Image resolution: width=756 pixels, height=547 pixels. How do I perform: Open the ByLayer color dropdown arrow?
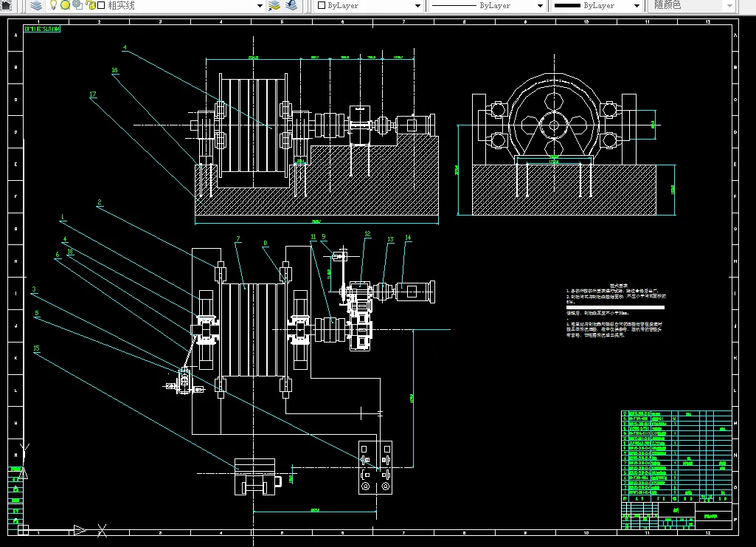[x=417, y=6]
